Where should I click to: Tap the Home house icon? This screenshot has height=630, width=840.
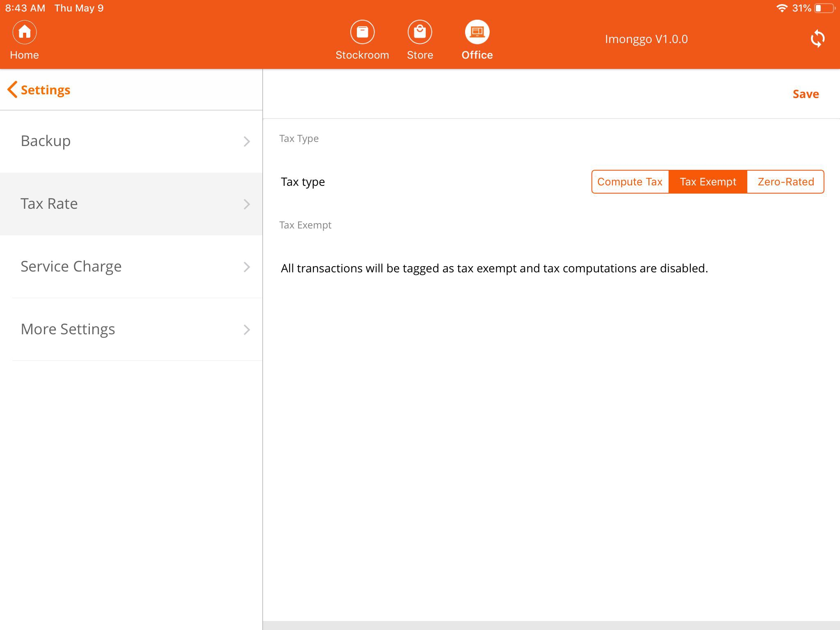click(25, 32)
